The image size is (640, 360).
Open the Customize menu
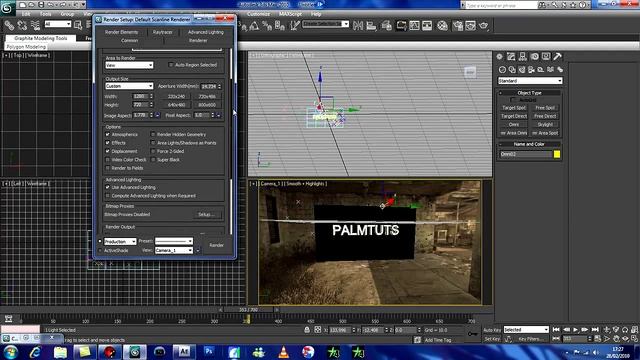coord(258,14)
